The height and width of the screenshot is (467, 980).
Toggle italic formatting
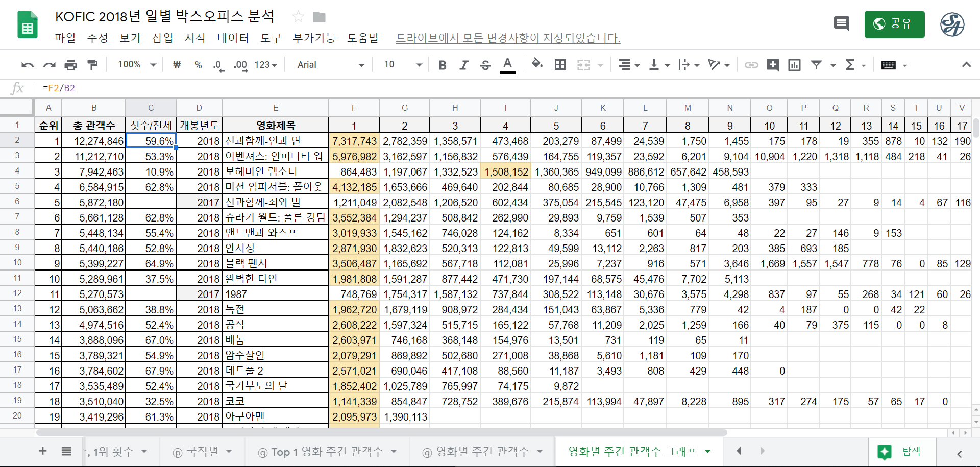tap(463, 65)
